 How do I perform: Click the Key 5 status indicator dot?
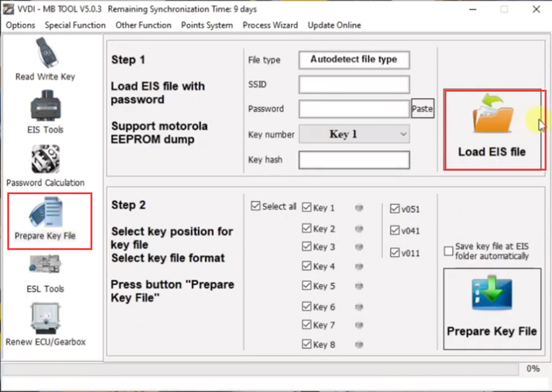point(359,286)
